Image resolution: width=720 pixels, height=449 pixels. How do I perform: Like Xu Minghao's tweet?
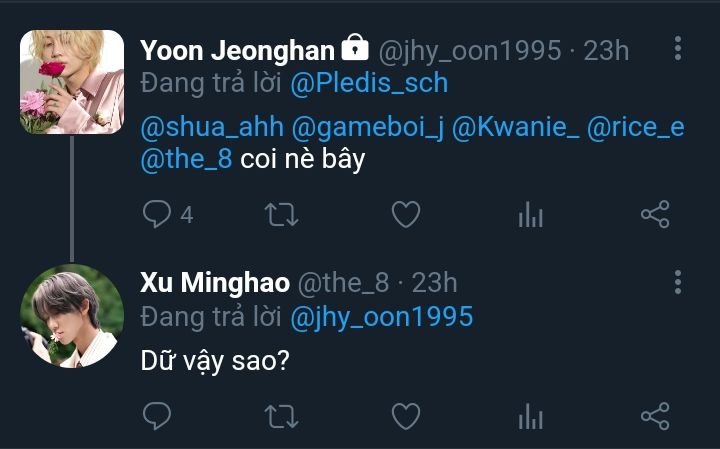tap(406, 416)
